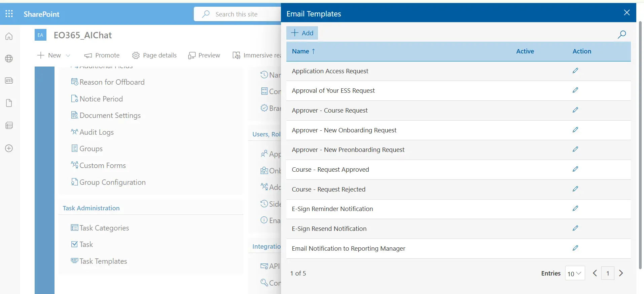Open the news icon in left rail

click(x=9, y=81)
